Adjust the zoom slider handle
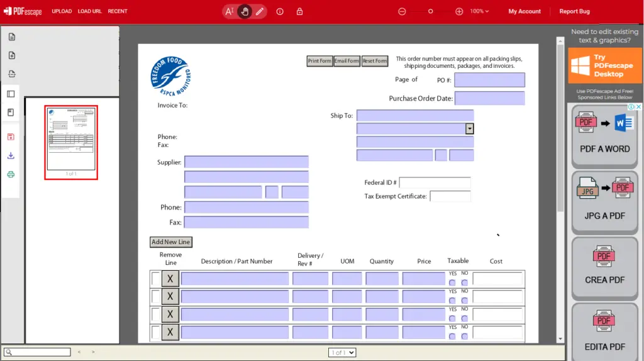This screenshot has height=361, width=644. (x=430, y=11)
